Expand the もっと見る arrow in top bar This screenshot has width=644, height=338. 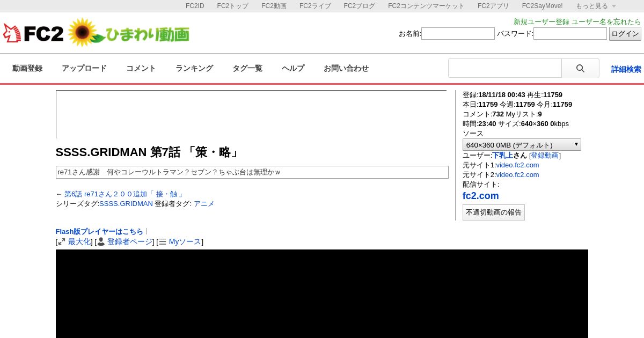[x=614, y=6]
